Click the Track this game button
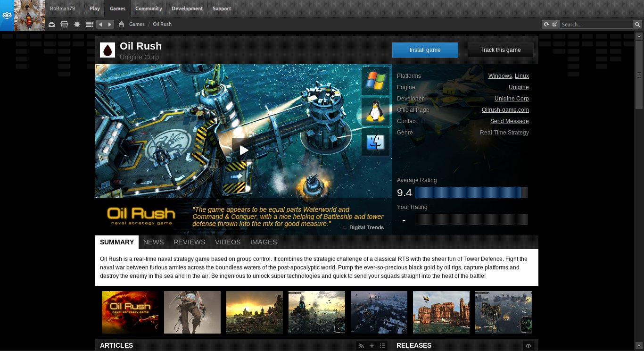Screen dimensions: 644x351 [x=501, y=50]
